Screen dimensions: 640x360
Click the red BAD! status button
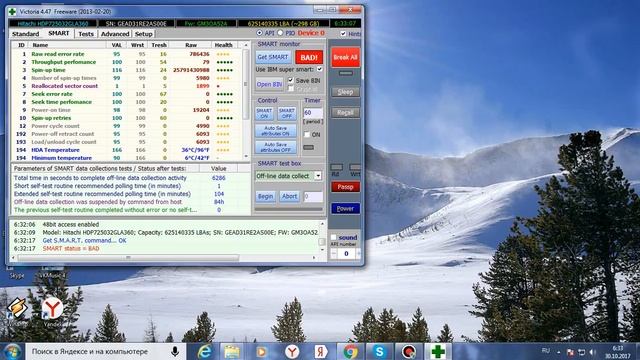(309, 57)
